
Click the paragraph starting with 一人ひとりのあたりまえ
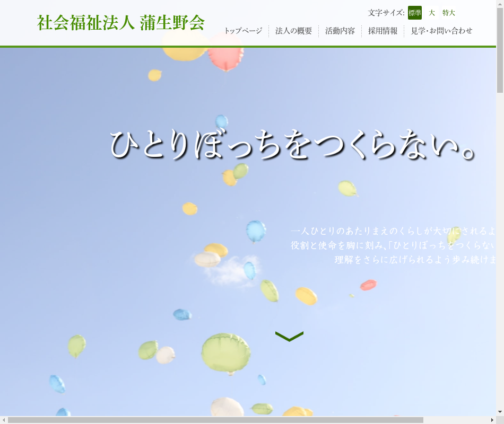click(x=393, y=245)
